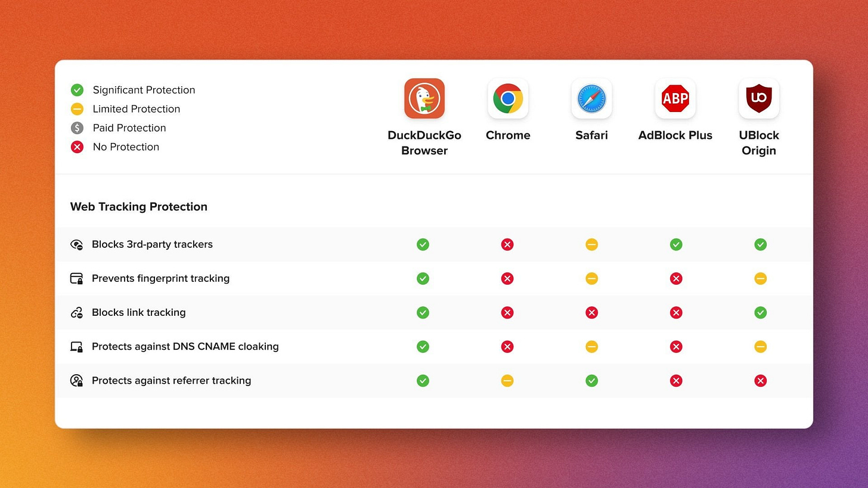The width and height of the screenshot is (868, 488).
Task: Click the 'No Protection' legend text
Action: click(126, 147)
